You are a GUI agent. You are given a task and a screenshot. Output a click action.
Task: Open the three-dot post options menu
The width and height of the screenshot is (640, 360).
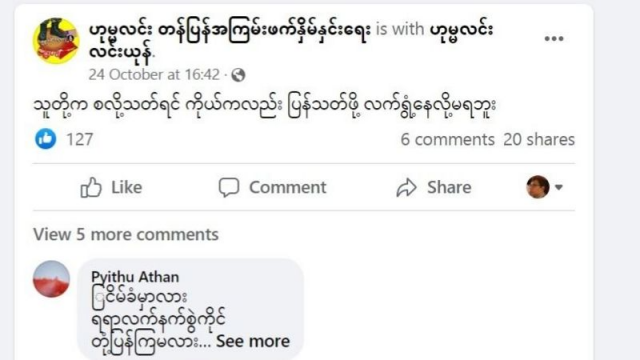(554, 38)
